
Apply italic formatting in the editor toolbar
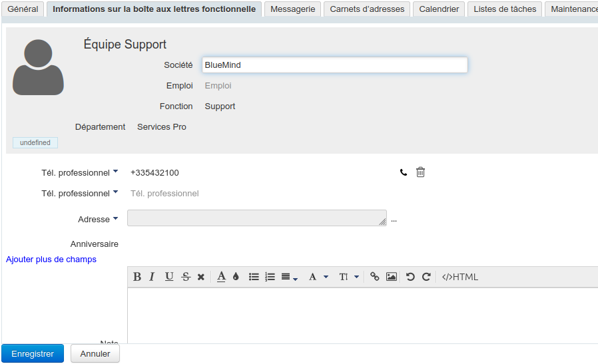click(152, 277)
